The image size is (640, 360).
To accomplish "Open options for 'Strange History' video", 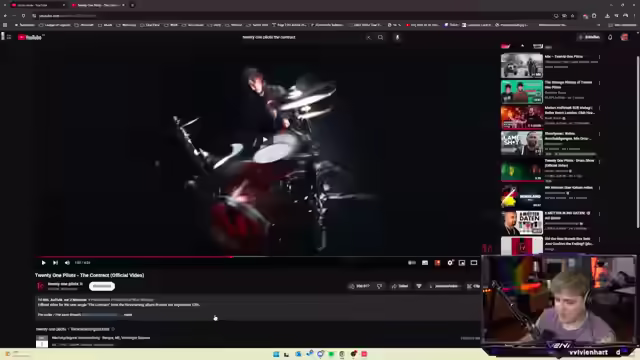I will pos(599,83).
